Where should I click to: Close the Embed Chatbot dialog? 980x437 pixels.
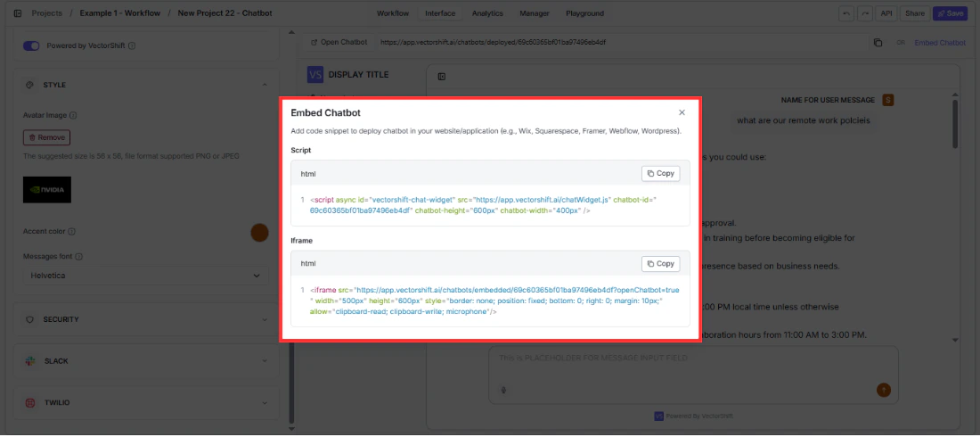click(x=682, y=112)
